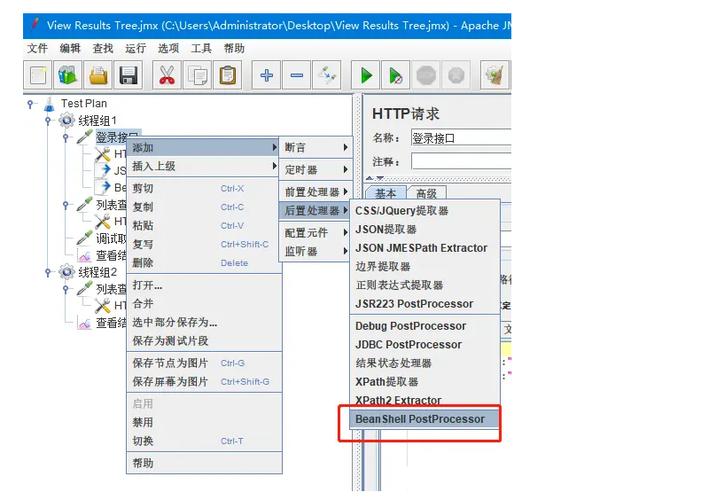Viewport: 701px width, 500px height.
Task: Choose JDBC PostProcessor
Action: point(424,344)
